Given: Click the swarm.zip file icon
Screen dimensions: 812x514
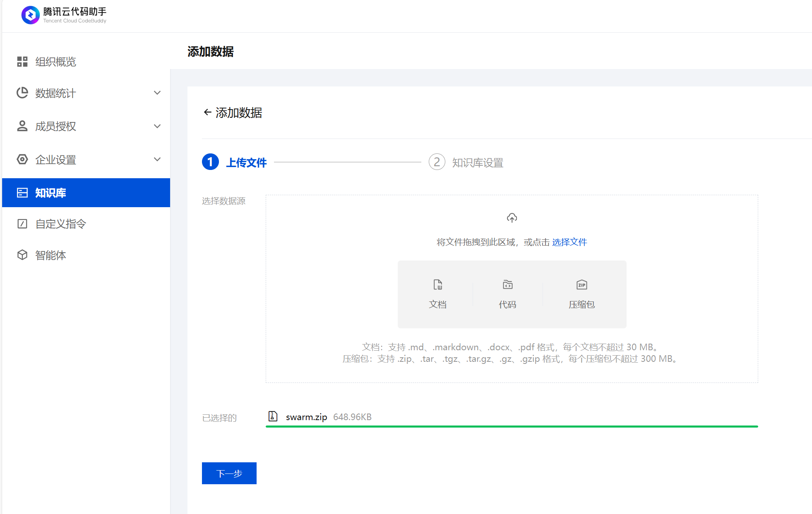Looking at the screenshot, I should (x=273, y=416).
